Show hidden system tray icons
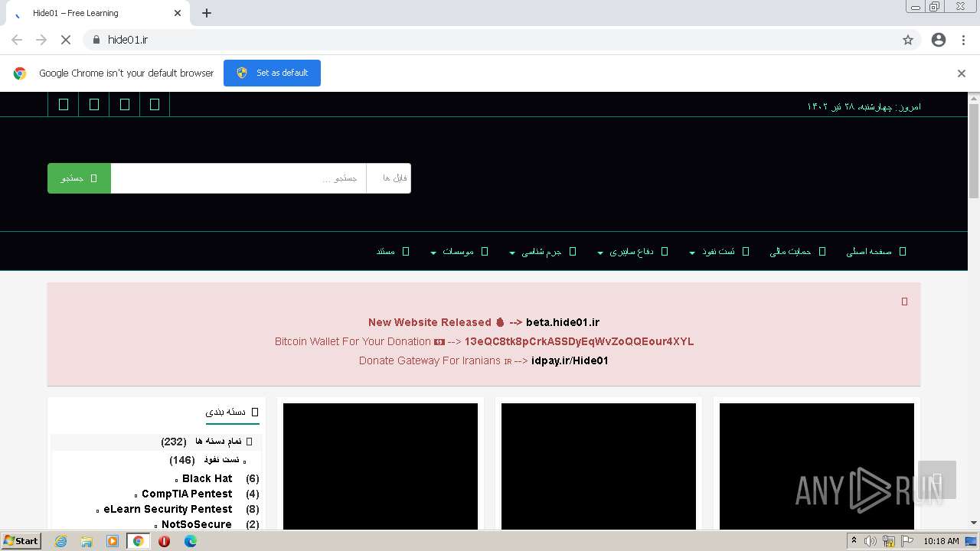The height and width of the screenshot is (551, 980). coord(854,541)
